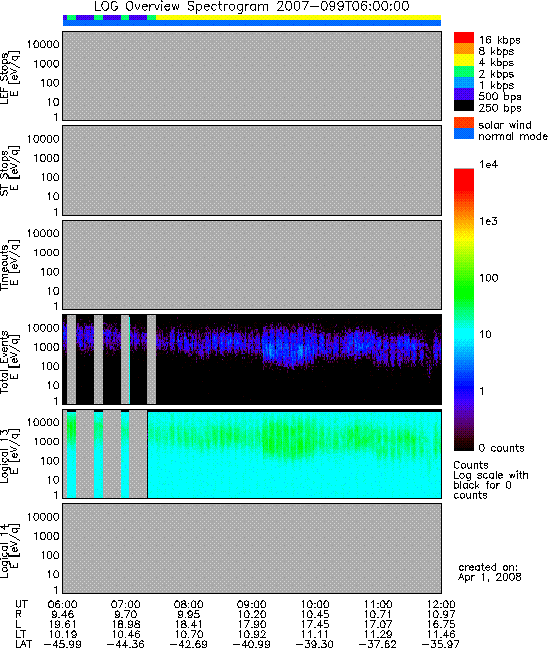Click the R value 10.97
The image size is (548, 648).
tap(441, 614)
